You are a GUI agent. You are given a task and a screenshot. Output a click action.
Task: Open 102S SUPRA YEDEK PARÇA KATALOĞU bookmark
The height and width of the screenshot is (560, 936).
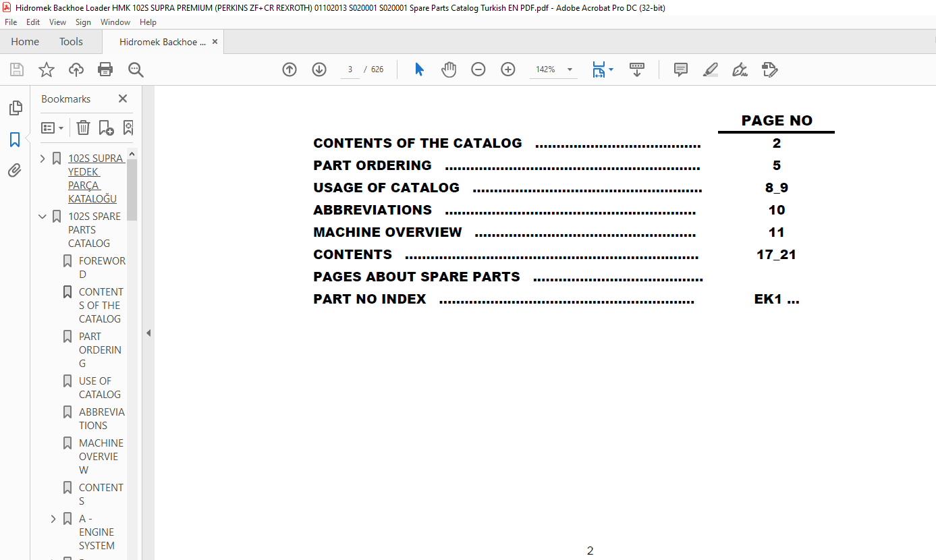point(96,178)
